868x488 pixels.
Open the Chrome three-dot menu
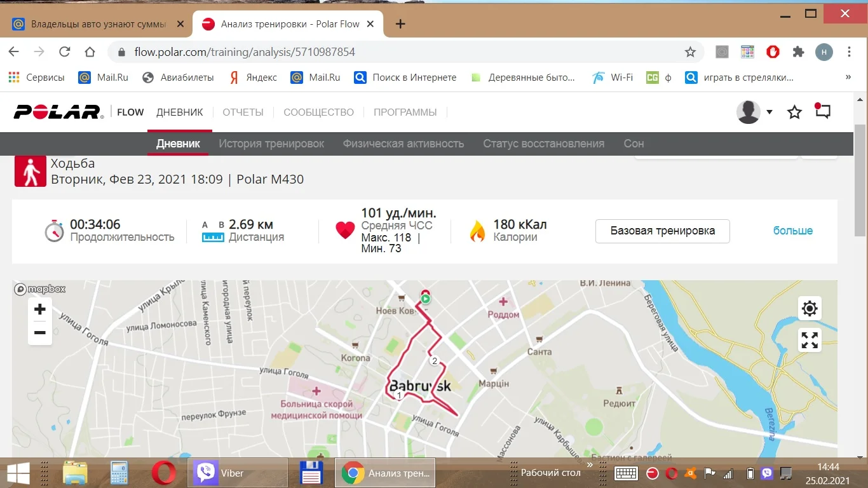point(849,52)
